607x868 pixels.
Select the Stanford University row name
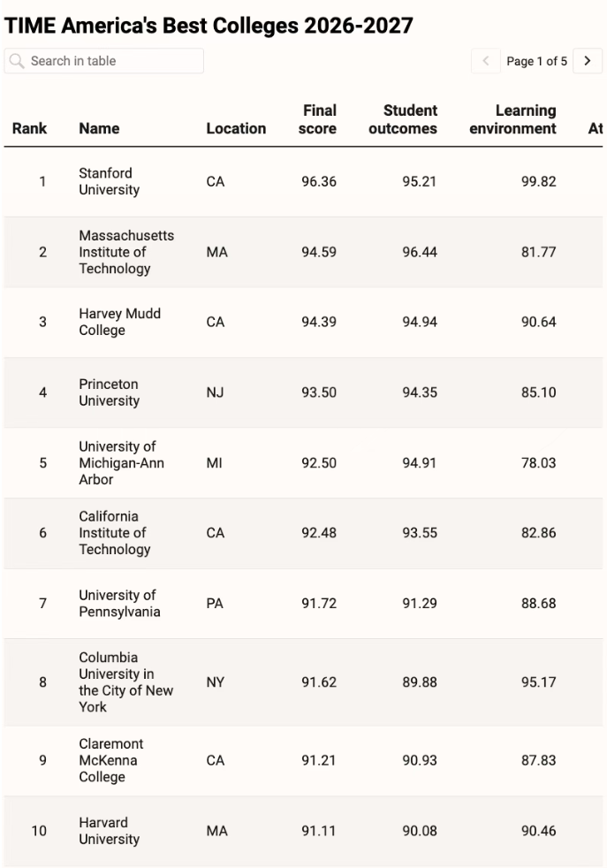(109, 181)
